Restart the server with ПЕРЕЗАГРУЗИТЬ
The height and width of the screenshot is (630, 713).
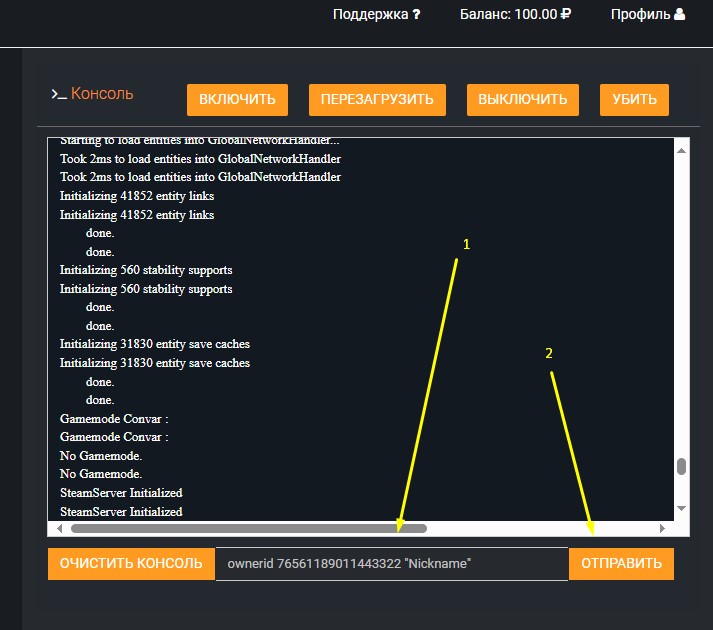pyautogui.click(x=377, y=100)
